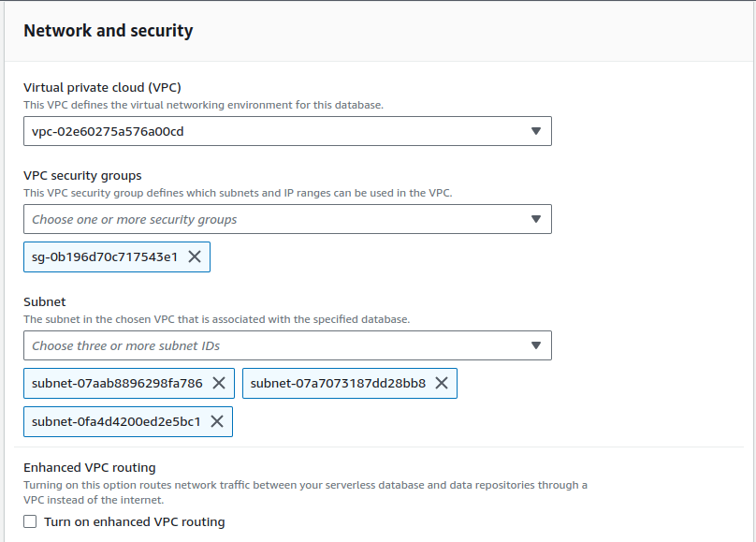
Task: Click the "Turn on enhanced VPC routing" label
Action: [134, 521]
